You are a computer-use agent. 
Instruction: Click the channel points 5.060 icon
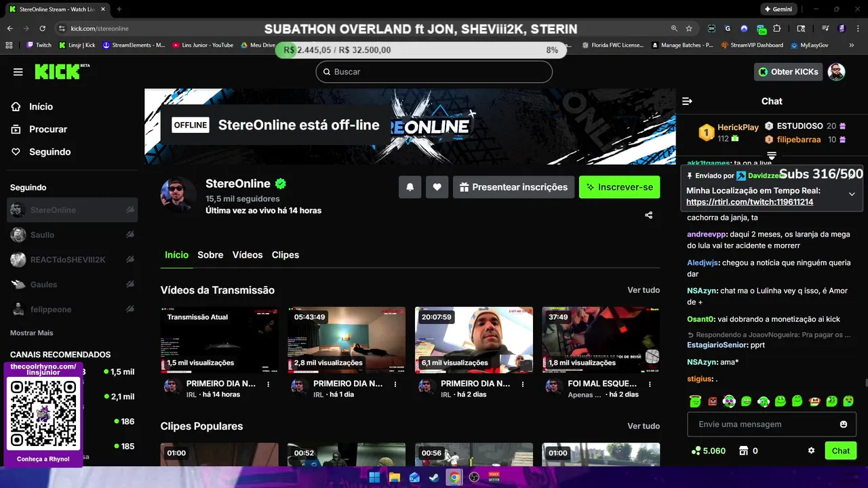[x=696, y=451]
